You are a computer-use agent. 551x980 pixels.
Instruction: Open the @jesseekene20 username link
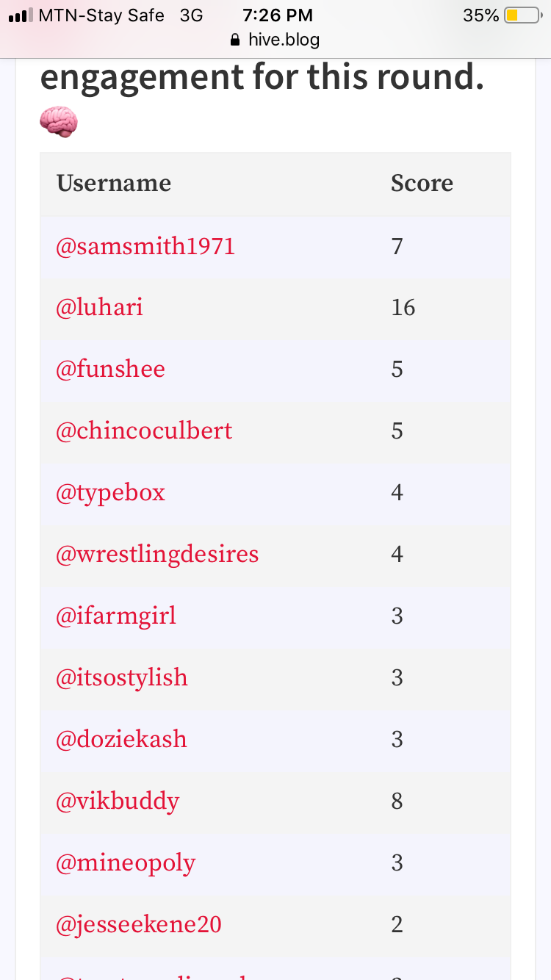(x=139, y=924)
